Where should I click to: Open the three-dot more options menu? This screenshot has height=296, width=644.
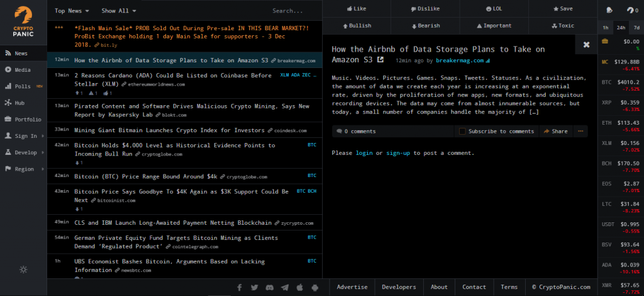(580, 131)
